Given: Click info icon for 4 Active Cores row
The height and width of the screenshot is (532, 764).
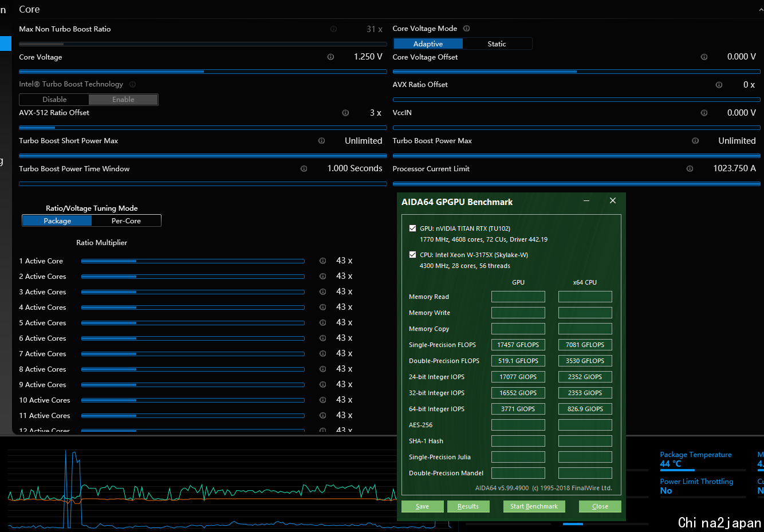Looking at the screenshot, I should pos(322,307).
